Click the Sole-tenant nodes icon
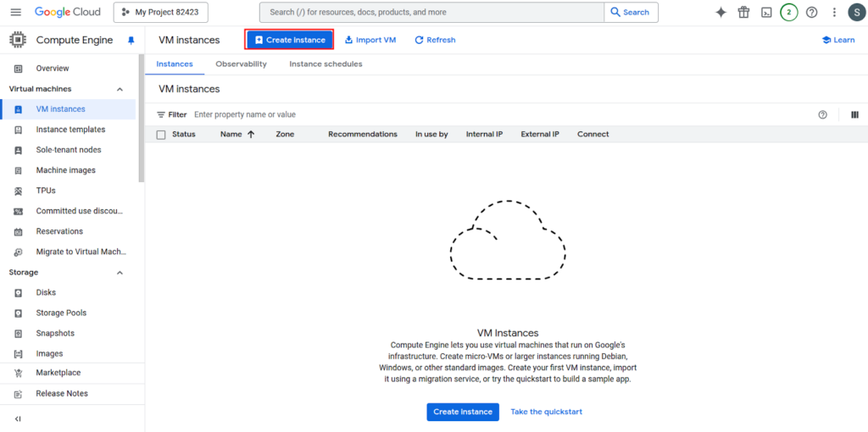The width and height of the screenshot is (868, 432). (x=19, y=150)
